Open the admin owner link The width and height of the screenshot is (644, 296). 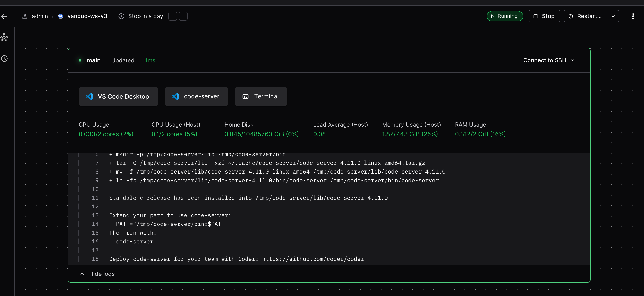pyautogui.click(x=40, y=16)
